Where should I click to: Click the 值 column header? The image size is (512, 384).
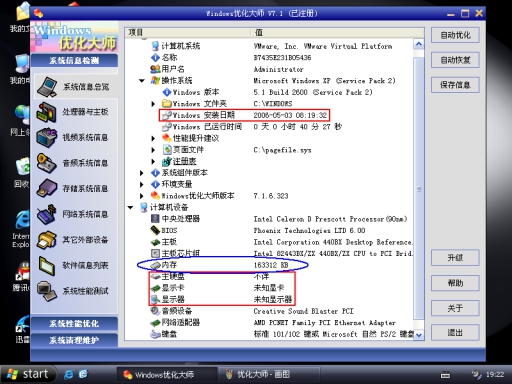click(337, 32)
